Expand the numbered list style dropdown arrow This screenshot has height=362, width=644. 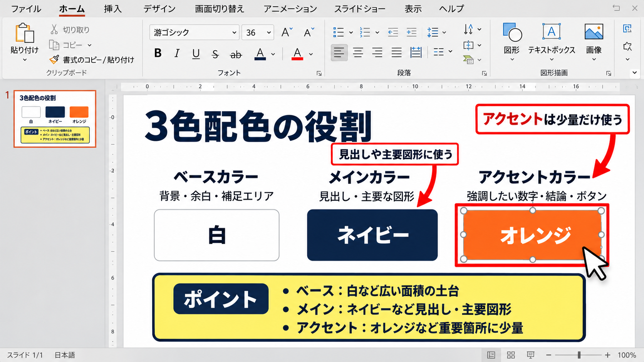pos(377,33)
